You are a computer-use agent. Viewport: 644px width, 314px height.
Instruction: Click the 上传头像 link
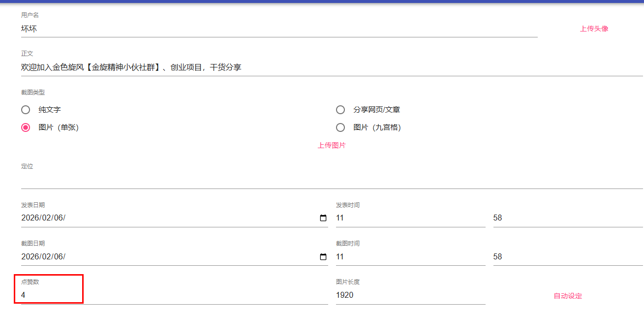click(594, 29)
